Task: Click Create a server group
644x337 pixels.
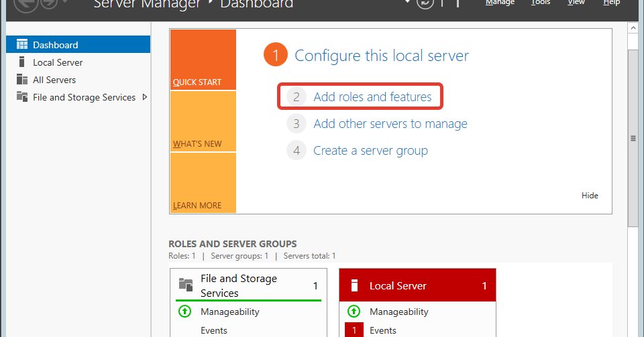Action: [370, 151]
